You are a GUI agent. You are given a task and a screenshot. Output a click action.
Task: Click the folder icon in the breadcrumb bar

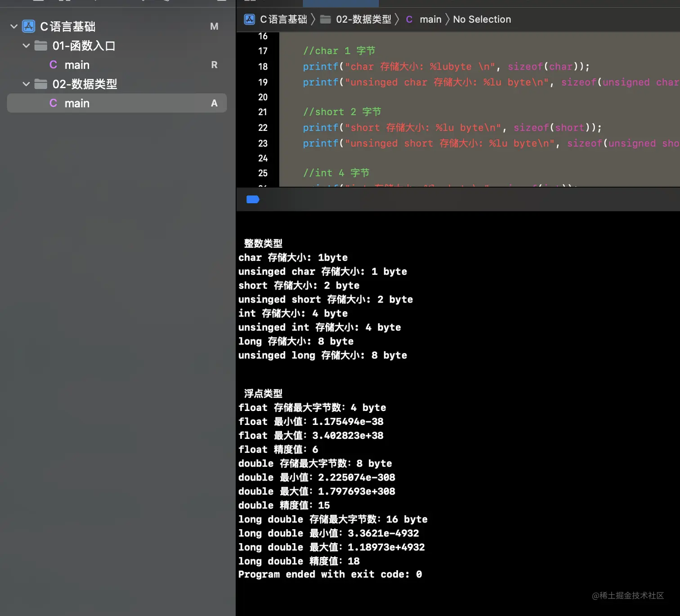[x=326, y=19]
